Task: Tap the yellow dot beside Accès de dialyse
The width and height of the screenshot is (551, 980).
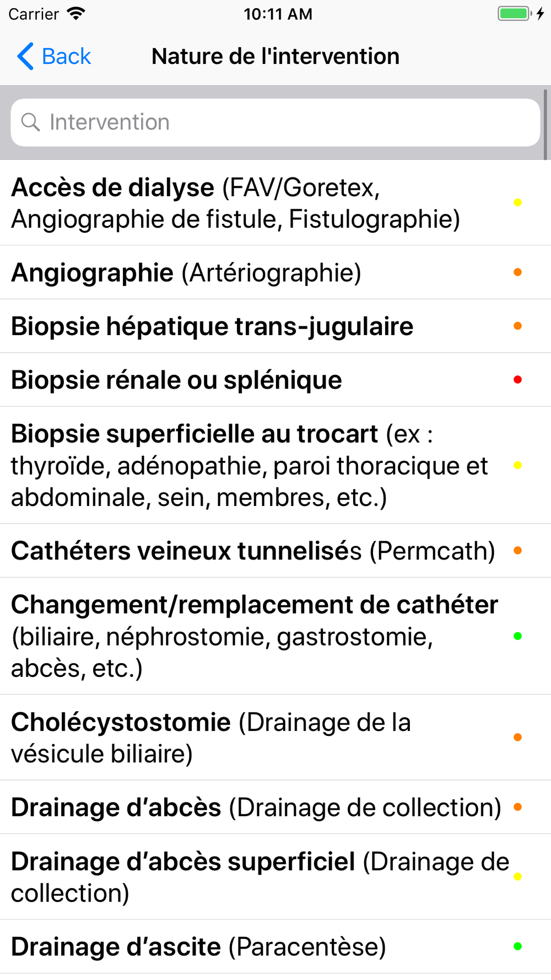Action: pyautogui.click(x=517, y=202)
